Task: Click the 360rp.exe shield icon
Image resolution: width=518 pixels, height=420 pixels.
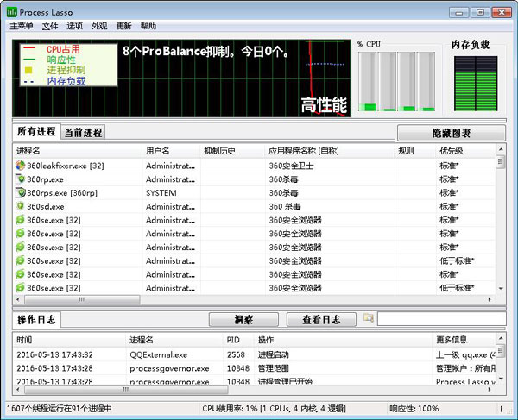Action: tap(21, 179)
